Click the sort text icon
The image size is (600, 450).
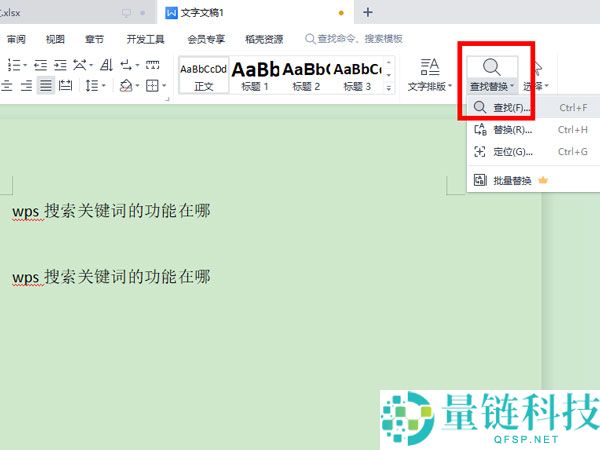click(106, 65)
